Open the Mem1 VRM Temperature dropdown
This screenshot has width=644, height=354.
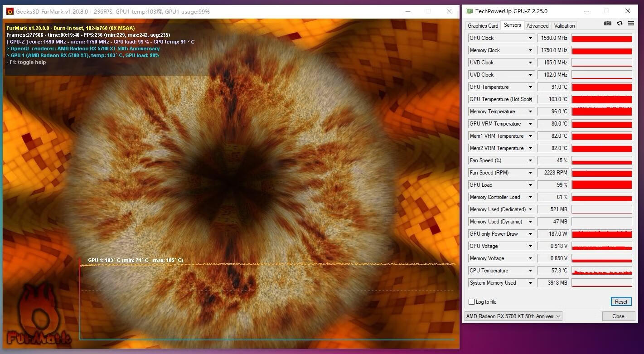[530, 136]
